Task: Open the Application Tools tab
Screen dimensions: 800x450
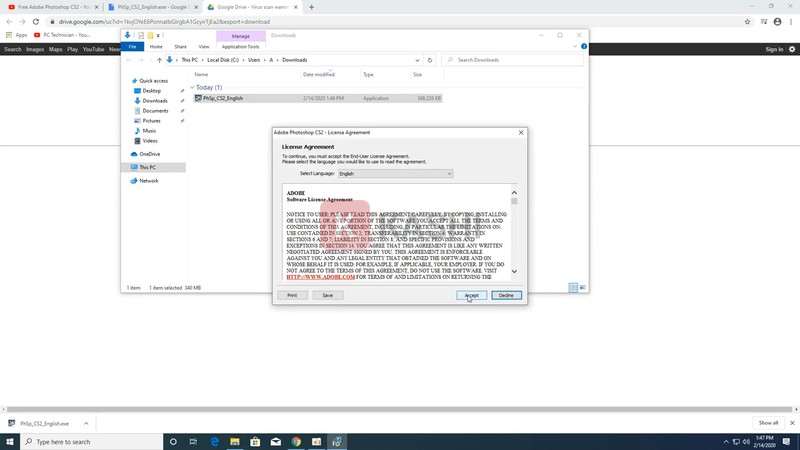Action: 240,46
